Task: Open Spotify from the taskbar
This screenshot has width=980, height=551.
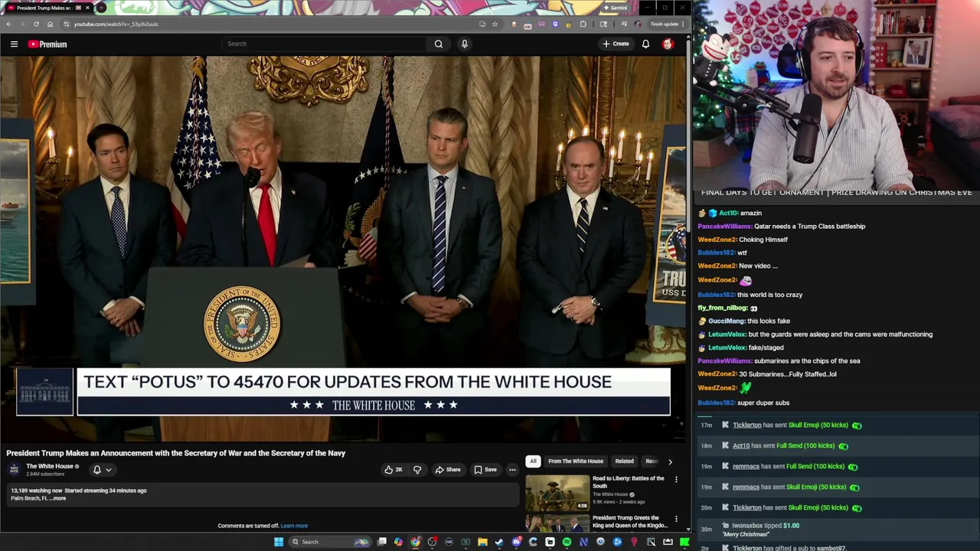Action: pyautogui.click(x=567, y=542)
